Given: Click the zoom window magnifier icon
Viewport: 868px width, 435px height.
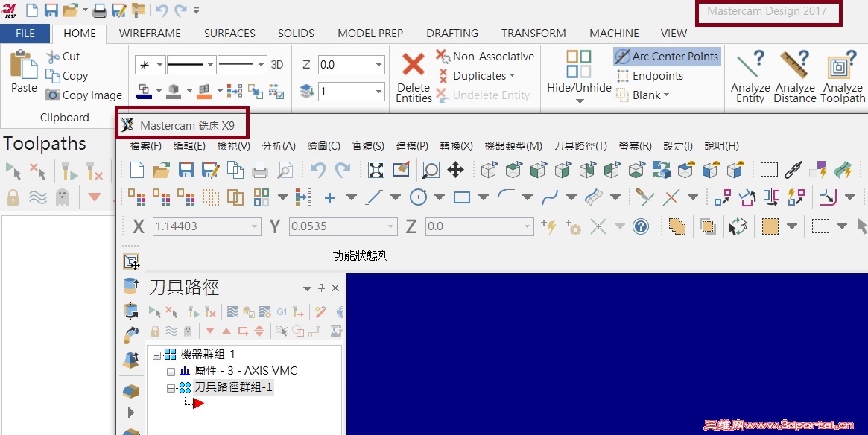Looking at the screenshot, I should point(431,170).
